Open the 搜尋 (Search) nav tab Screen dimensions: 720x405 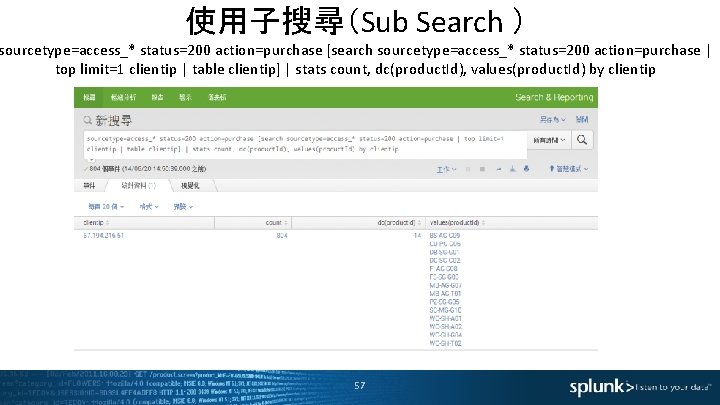pos(89,97)
